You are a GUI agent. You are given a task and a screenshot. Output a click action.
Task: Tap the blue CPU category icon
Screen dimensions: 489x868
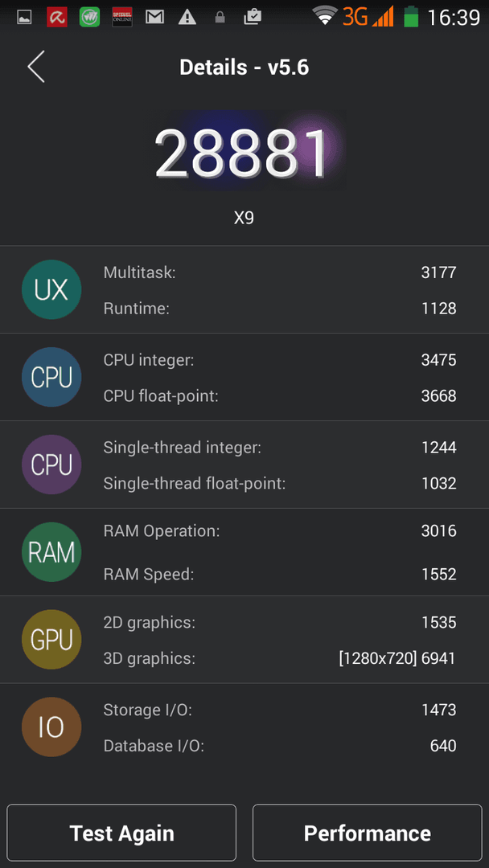coord(51,377)
